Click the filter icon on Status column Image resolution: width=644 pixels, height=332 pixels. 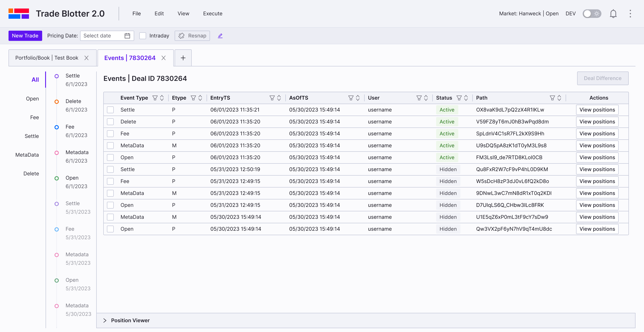pyautogui.click(x=459, y=98)
